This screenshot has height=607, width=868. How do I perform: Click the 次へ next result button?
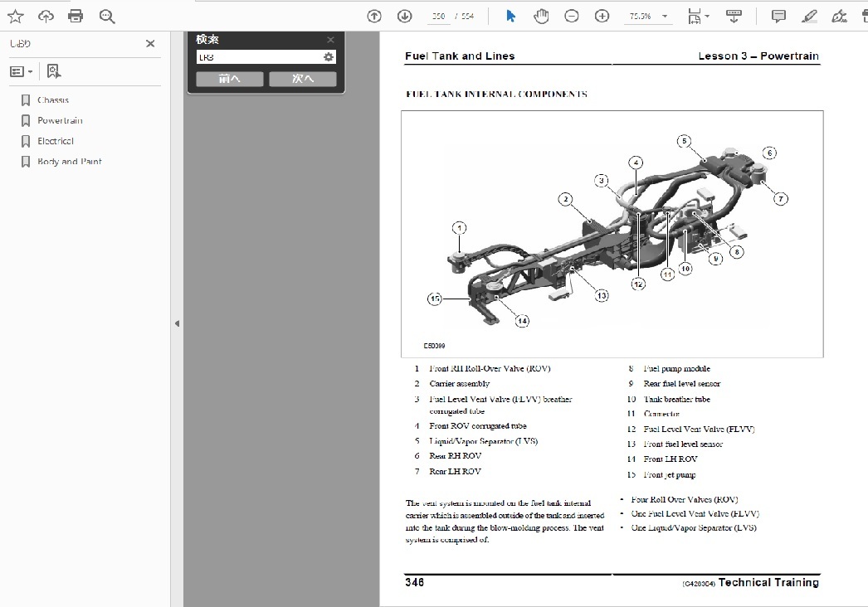click(303, 79)
